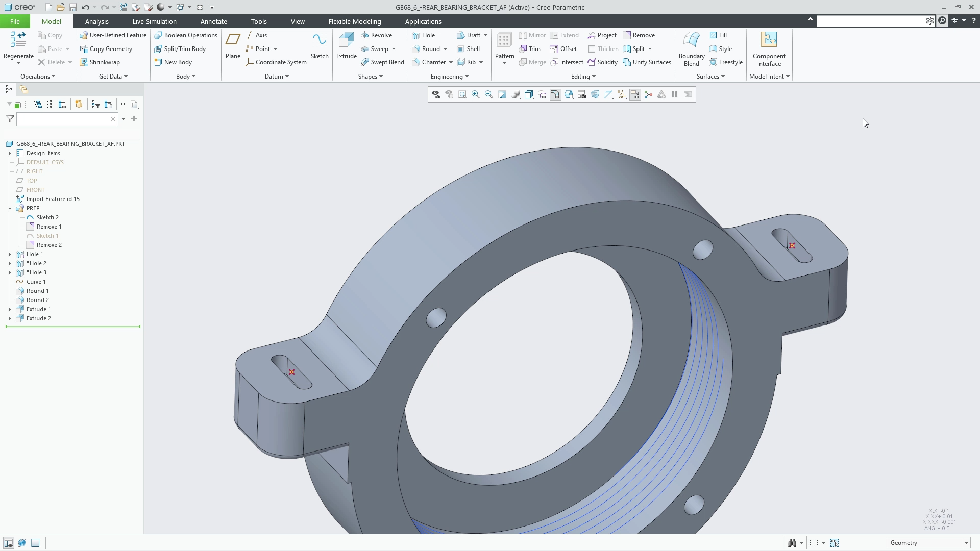
Task: Expand the Extrude 1 feature node
Action: click(10, 309)
